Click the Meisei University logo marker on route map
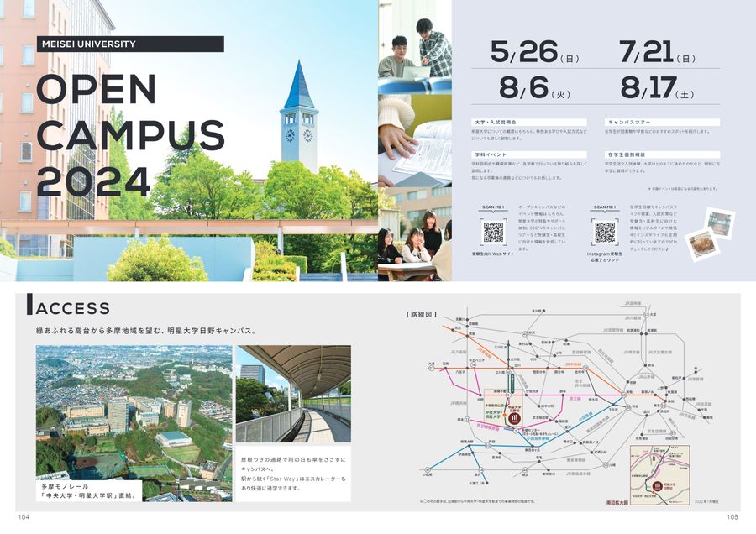This screenshot has width=756, height=534. click(x=514, y=417)
